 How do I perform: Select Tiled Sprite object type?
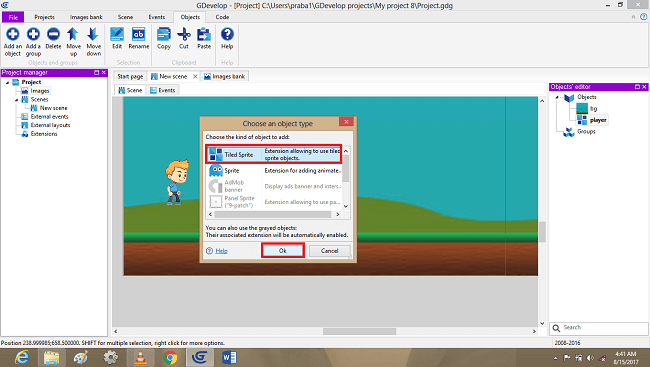[x=274, y=154]
